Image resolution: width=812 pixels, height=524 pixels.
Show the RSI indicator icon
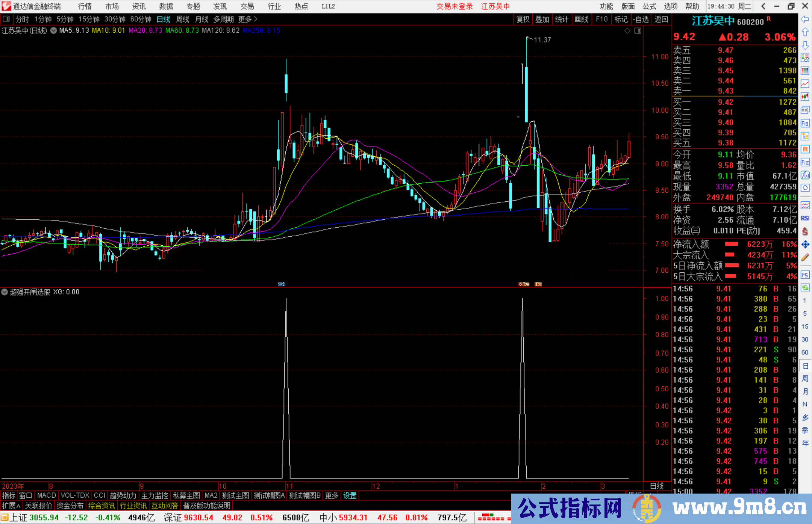coord(805,218)
